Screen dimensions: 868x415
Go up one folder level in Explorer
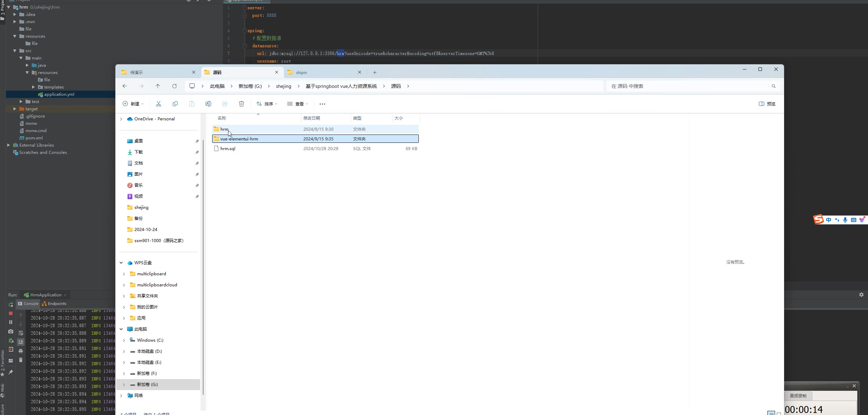point(158,86)
